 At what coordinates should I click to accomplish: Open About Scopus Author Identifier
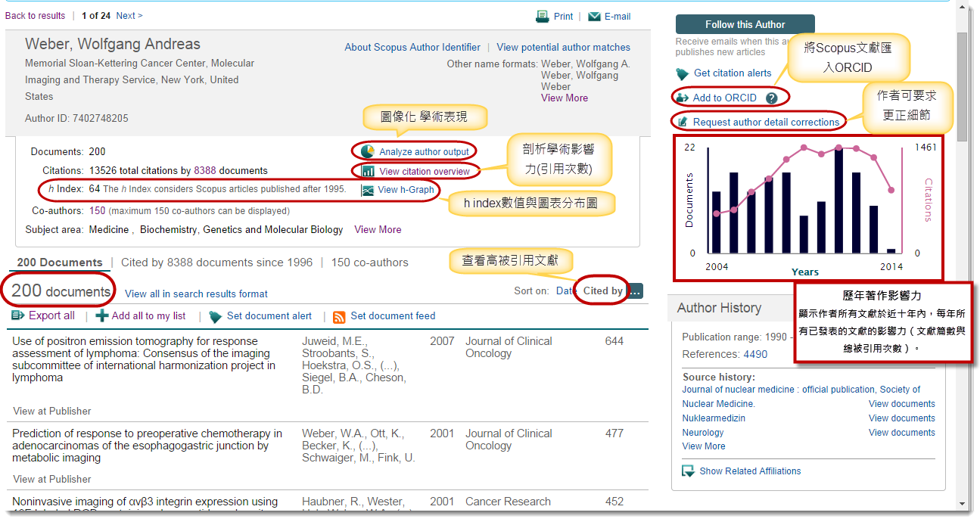point(412,47)
